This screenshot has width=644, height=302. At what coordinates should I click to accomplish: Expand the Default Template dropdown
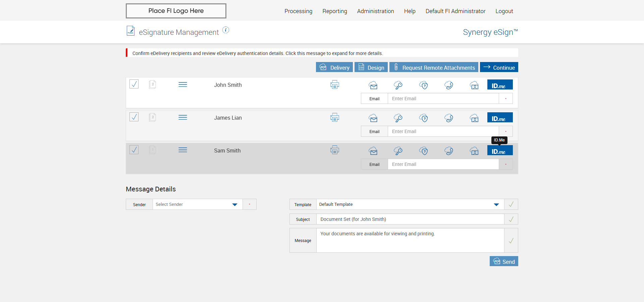tap(410, 204)
